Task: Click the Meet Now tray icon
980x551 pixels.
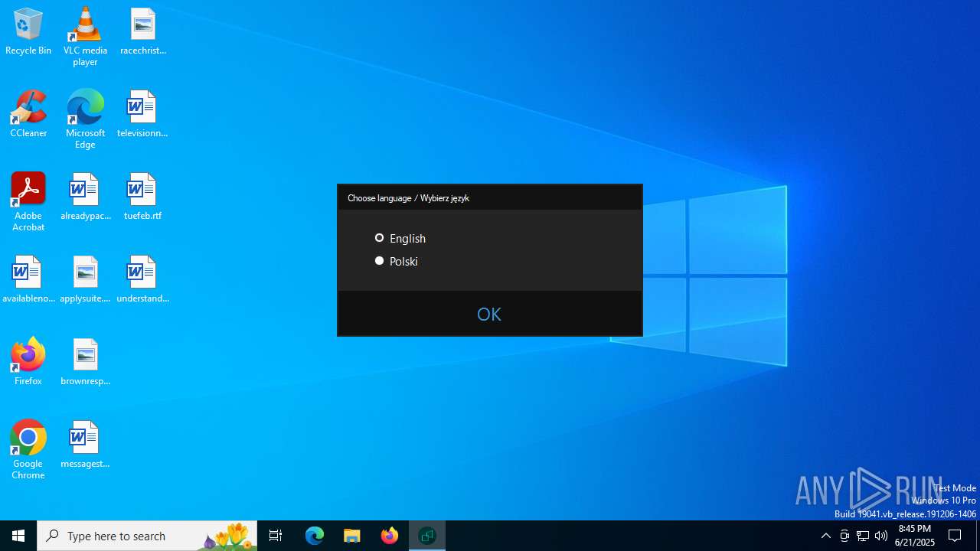Action: click(844, 536)
